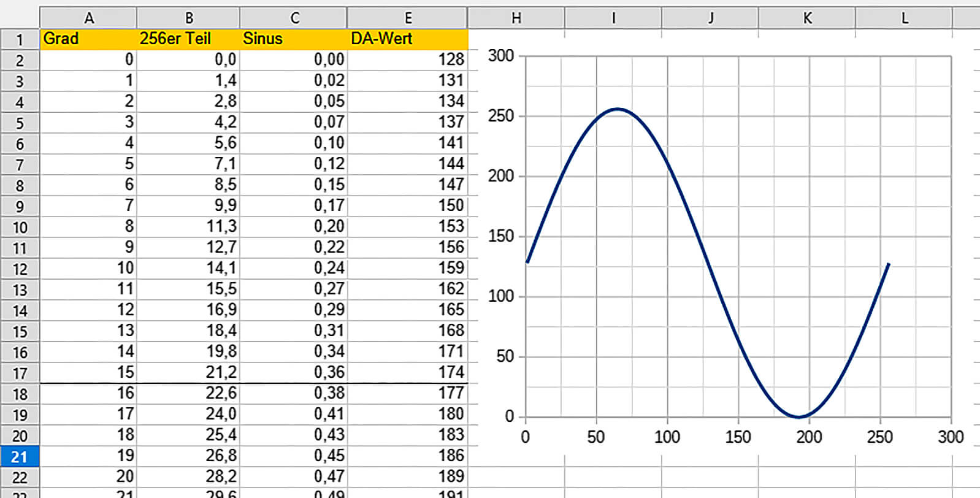Select the cell with value 14,1

tap(188, 268)
